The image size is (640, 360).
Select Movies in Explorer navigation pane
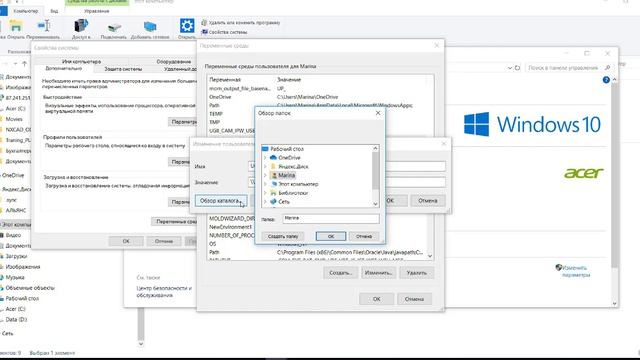(x=14, y=119)
